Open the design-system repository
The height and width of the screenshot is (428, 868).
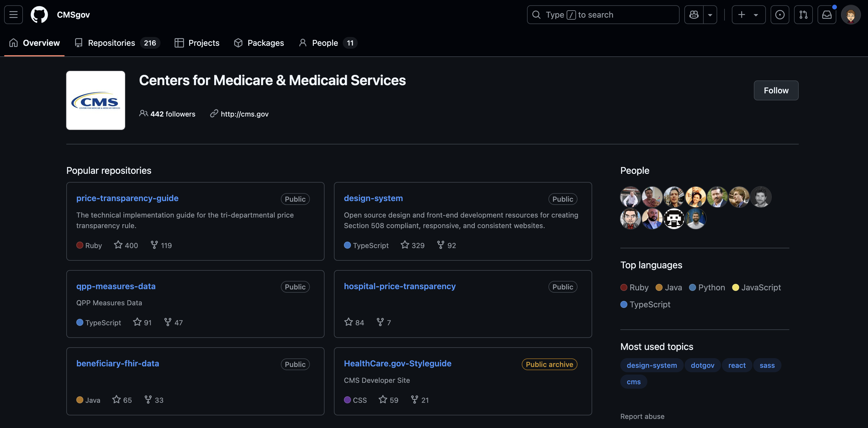pos(373,198)
